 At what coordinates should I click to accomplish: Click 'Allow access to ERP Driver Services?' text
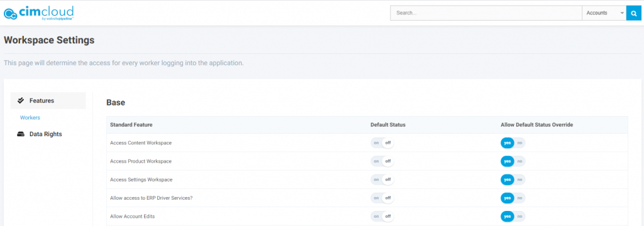tap(152, 198)
